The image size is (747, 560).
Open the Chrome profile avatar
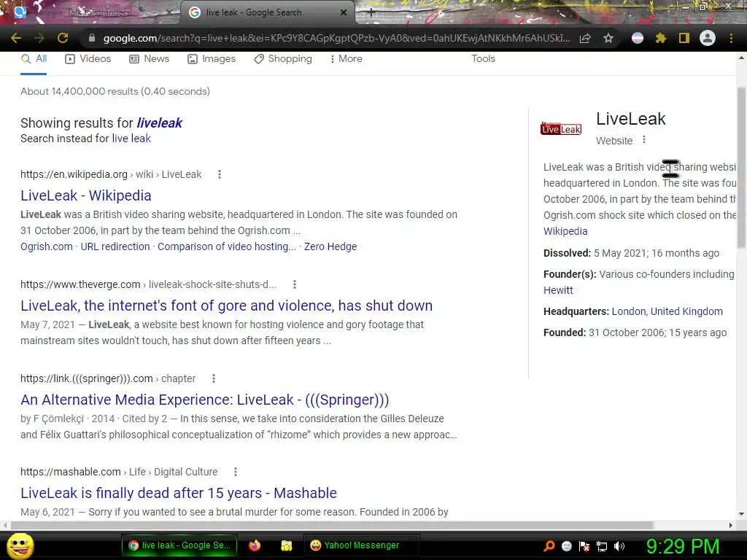coord(708,38)
